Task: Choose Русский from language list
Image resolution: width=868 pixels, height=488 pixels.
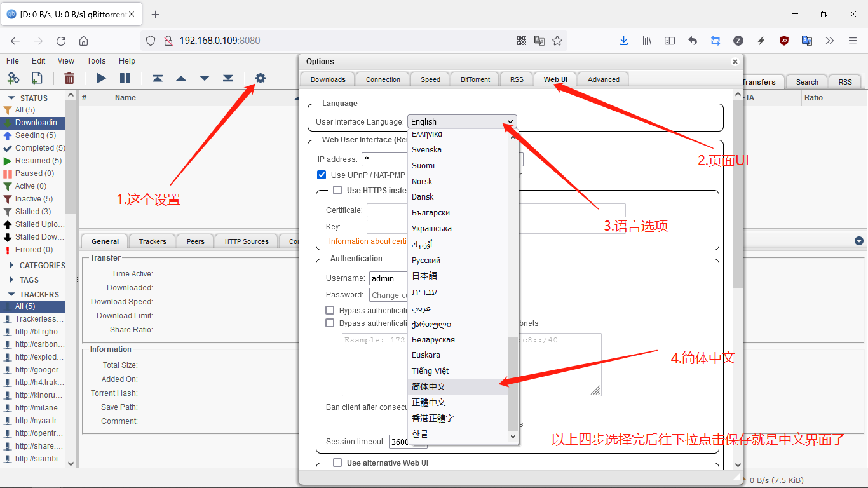Action: 458,260
